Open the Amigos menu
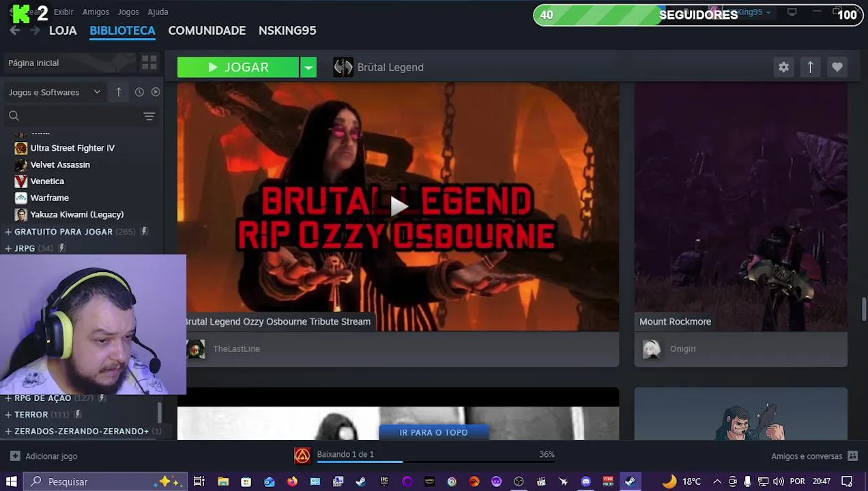 (96, 12)
